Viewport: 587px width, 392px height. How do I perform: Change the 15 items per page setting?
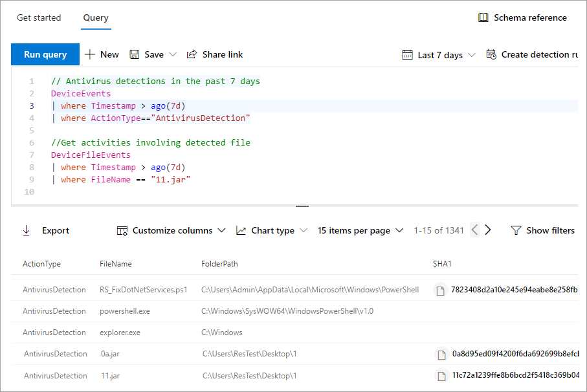click(x=360, y=230)
